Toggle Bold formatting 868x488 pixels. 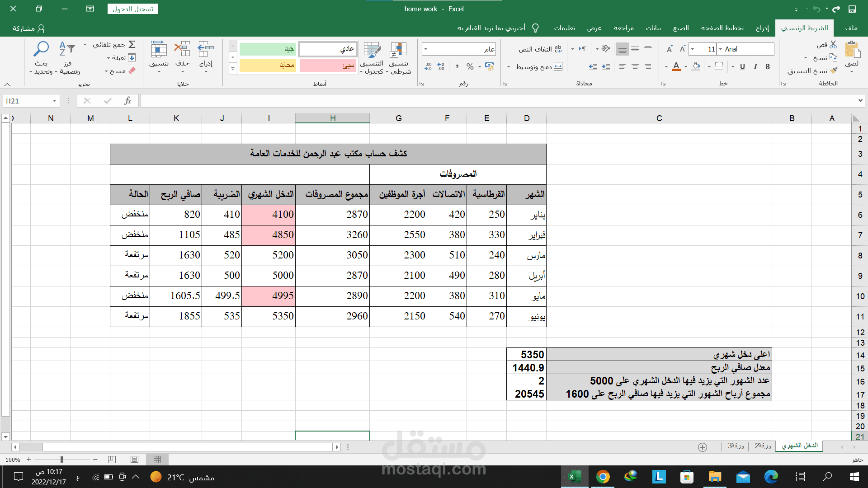768,66
